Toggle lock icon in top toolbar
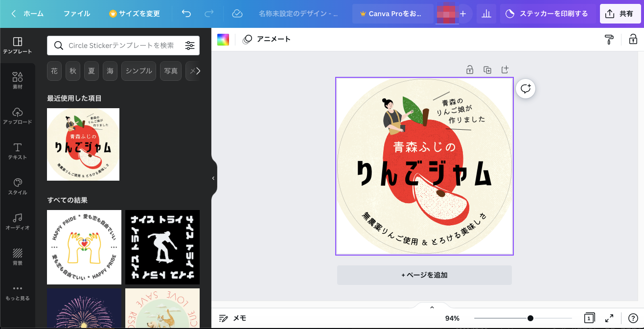 633,39
